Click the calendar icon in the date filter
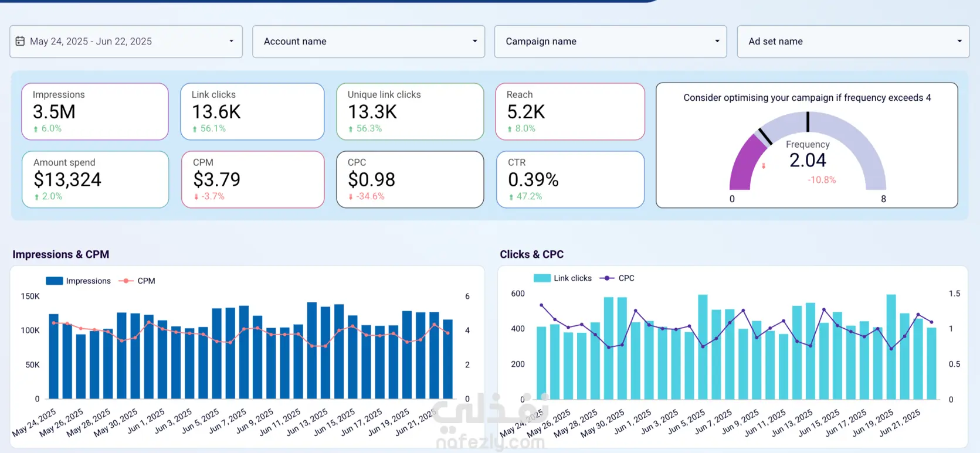The image size is (980, 453). 20,41
